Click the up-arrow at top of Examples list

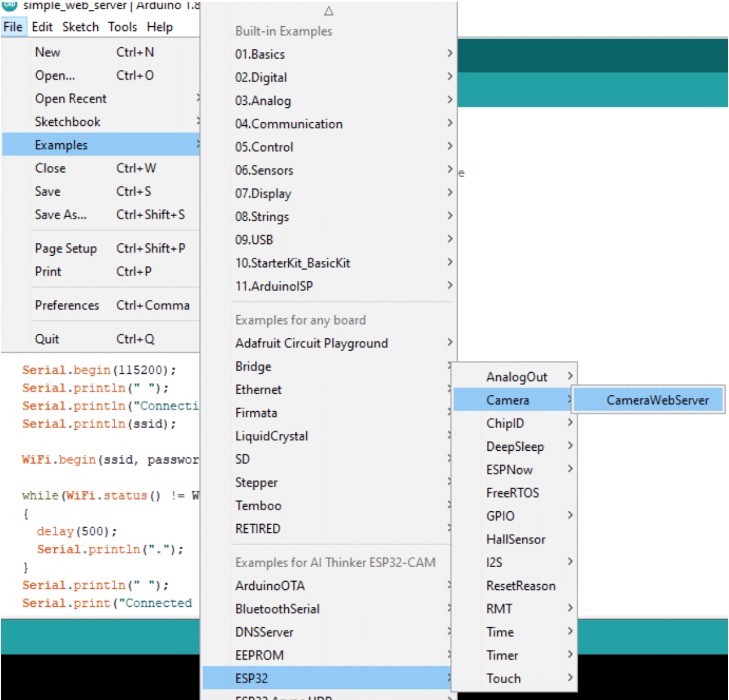click(328, 11)
